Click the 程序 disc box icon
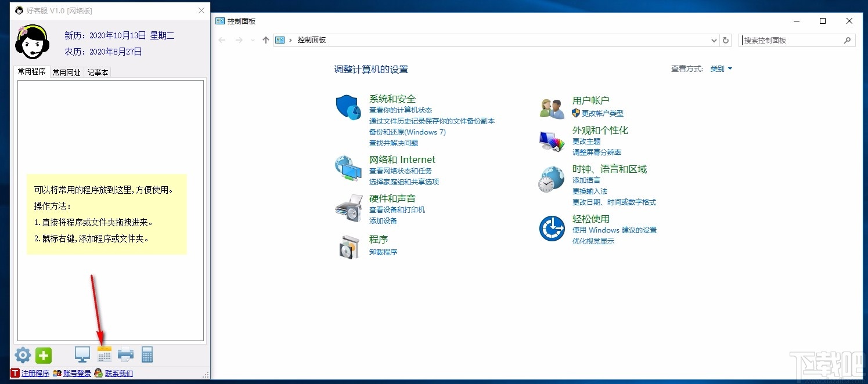The height and width of the screenshot is (384, 868). tap(350, 247)
